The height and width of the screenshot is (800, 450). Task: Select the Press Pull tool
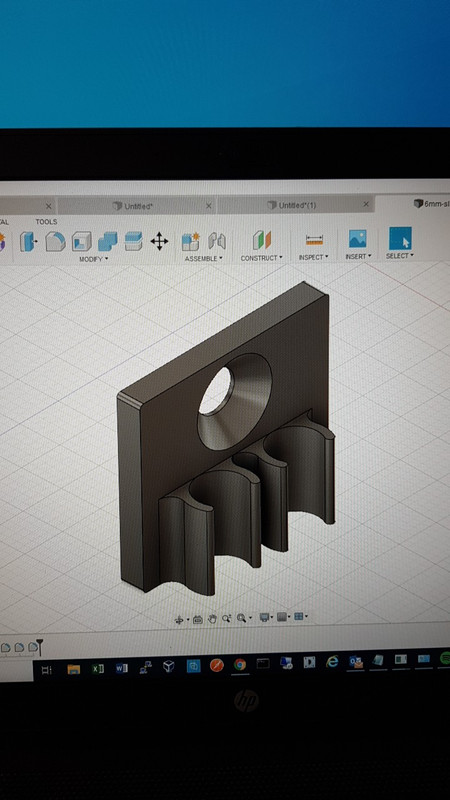(29, 241)
